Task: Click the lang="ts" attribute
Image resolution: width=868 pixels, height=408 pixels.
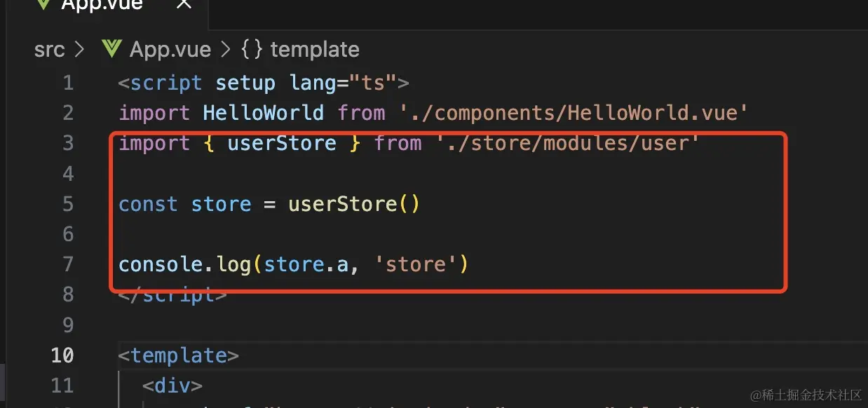Action: click(x=343, y=83)
